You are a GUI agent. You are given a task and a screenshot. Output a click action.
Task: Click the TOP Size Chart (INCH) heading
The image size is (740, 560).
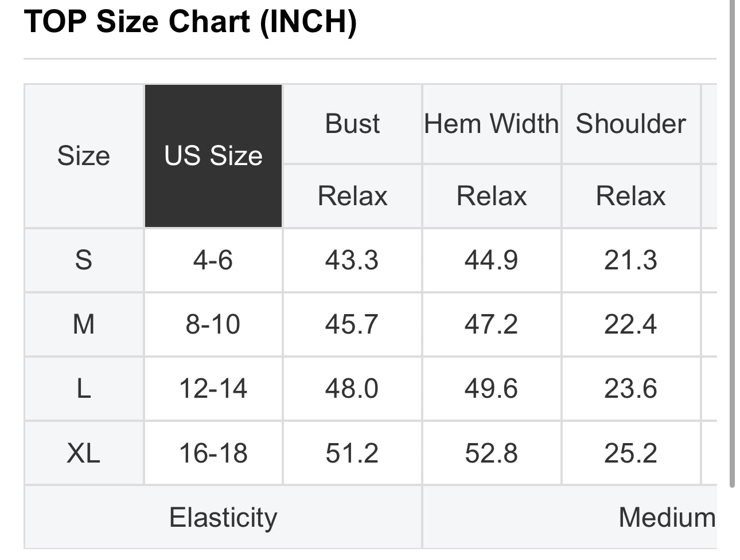click(x=190, y=22)
